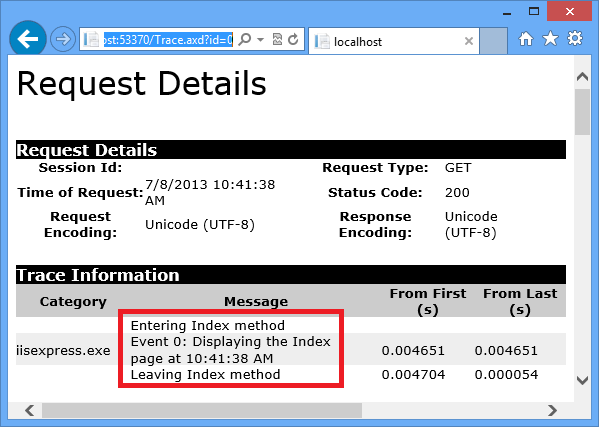Click the 'Category' column header
Screen dimensions: 599x427
click(73, 302)
